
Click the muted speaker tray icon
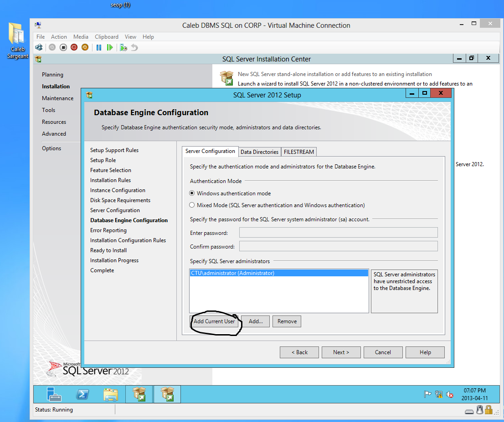(x=450, y=394)
